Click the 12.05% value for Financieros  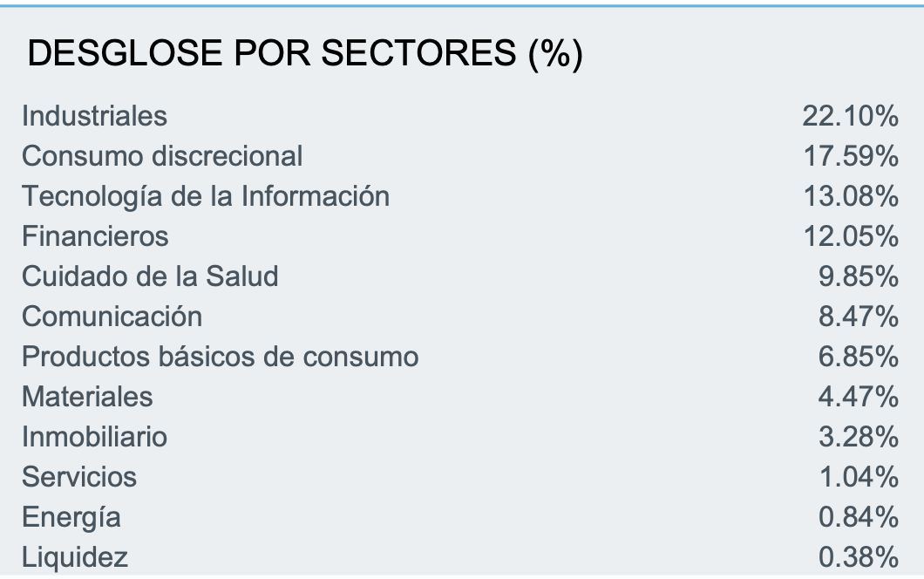point(850,236)
